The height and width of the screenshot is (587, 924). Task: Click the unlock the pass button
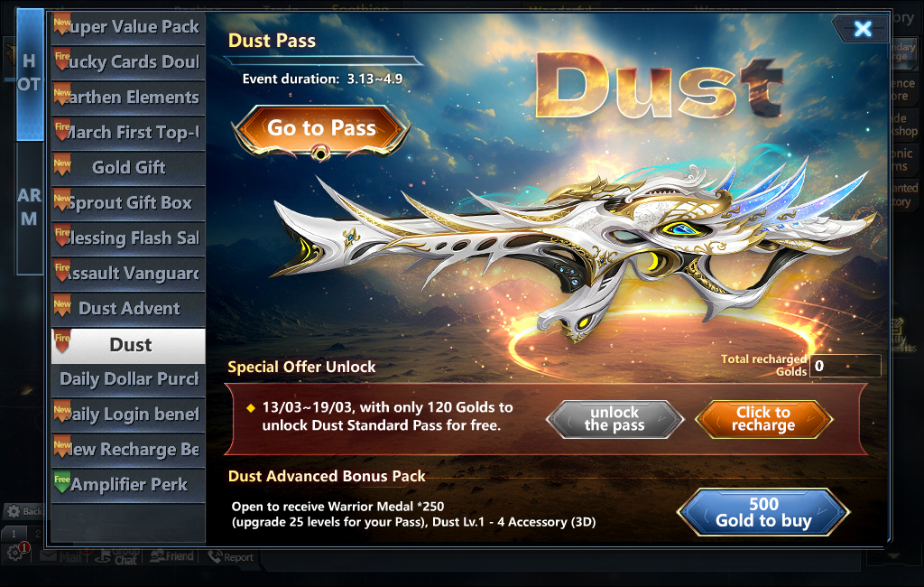[614, 419]
